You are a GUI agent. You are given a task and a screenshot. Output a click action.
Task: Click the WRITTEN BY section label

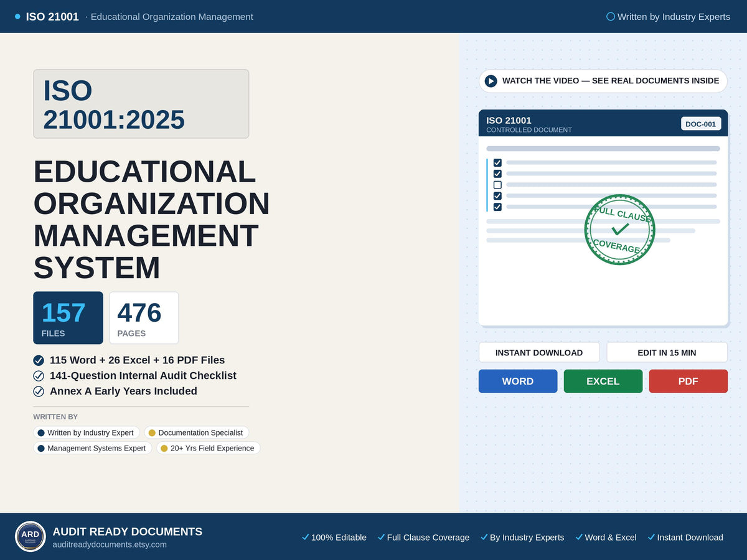click(x=55, y=417)
